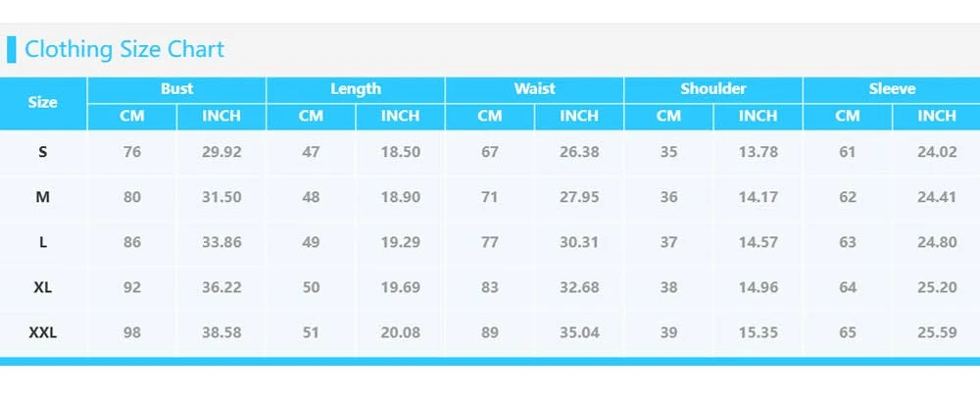980x403 pixels.
Task: Click the blue accent bar beside the title
Action: [x=12, y=50]
